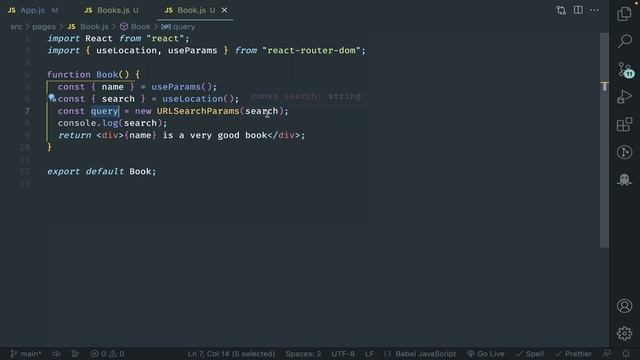This screenshot has height=360, width=640.
Task: Click the overview ruler marker on the scrollbar
Action: pyautogui.click(x=604, y=87)
